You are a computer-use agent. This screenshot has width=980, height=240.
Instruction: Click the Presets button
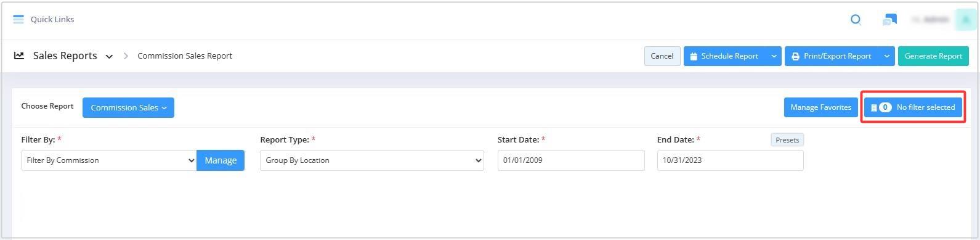[x=787, y=140]
